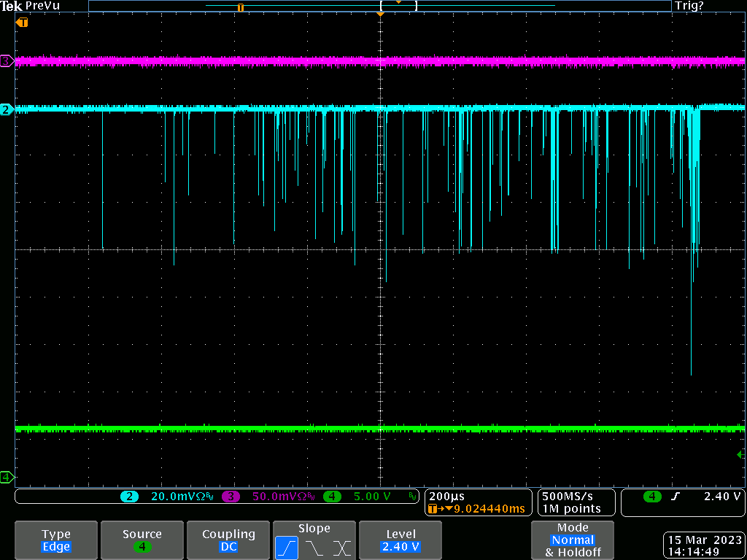Select the falling edge slope icon
Viewport: 747px width, 560px height.
point(314,548)
